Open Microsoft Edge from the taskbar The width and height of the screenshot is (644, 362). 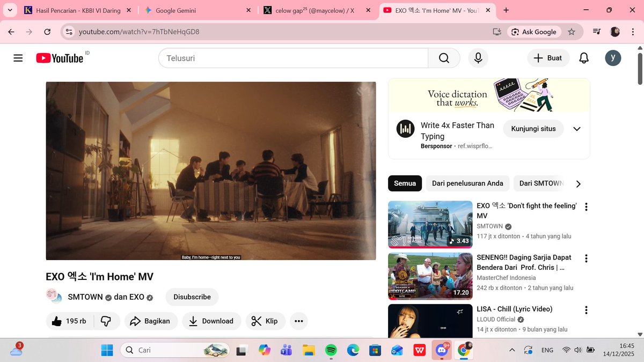(x=353, y=350)
